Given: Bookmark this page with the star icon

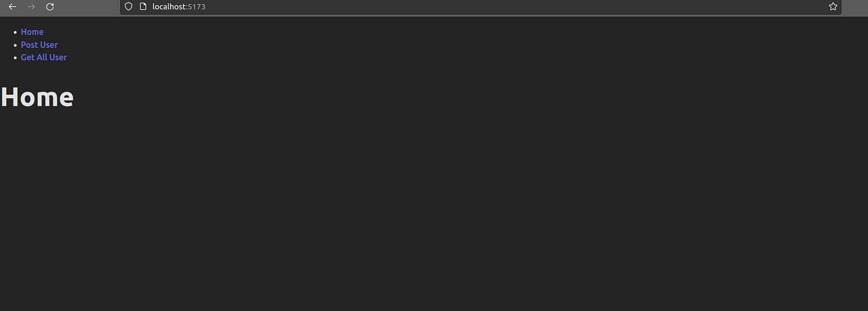Looking at the screenshot, I should pyautogui.click(x=833, y=6).
